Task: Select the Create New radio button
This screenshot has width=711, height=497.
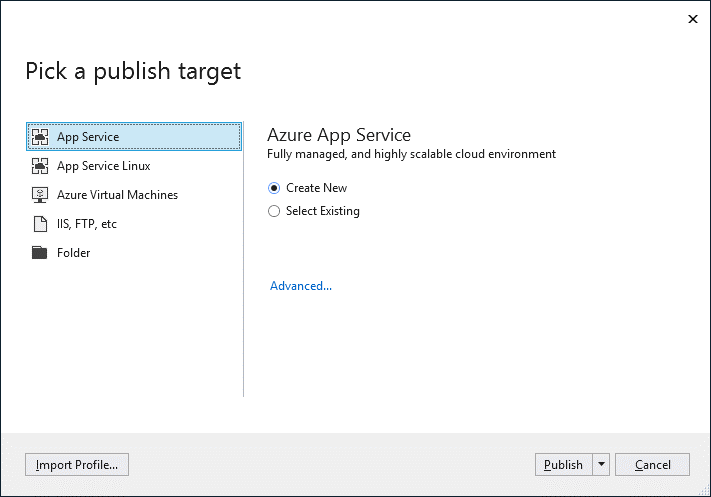Action: (x=274, y=188)
